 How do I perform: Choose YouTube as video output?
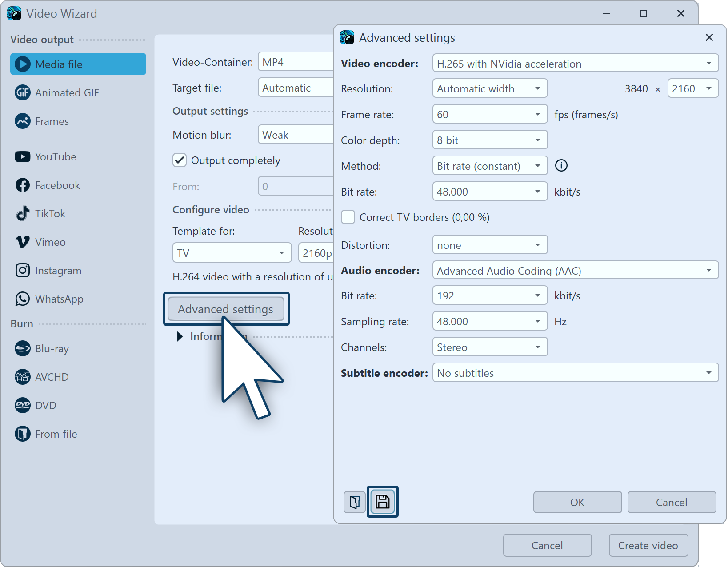56,157
